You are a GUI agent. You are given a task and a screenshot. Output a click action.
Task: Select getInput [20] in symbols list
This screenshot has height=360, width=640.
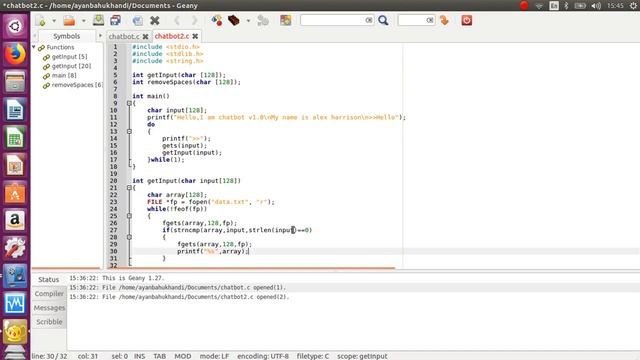coord(71,66)
